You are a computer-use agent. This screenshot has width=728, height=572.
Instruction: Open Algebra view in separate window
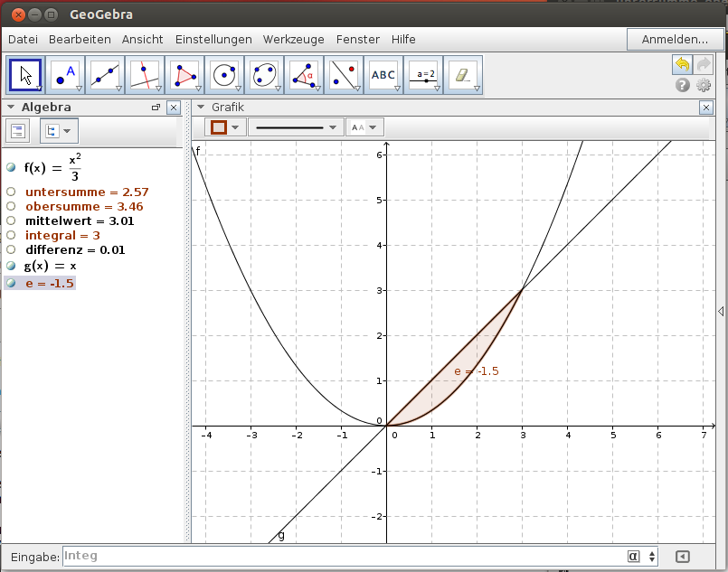tap(156, 108)
